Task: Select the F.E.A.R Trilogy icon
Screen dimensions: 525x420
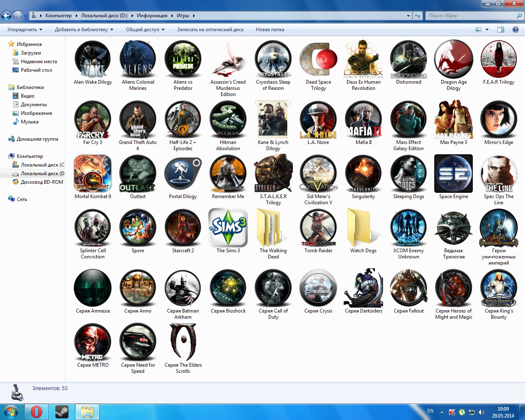Action: pos(499,59)
